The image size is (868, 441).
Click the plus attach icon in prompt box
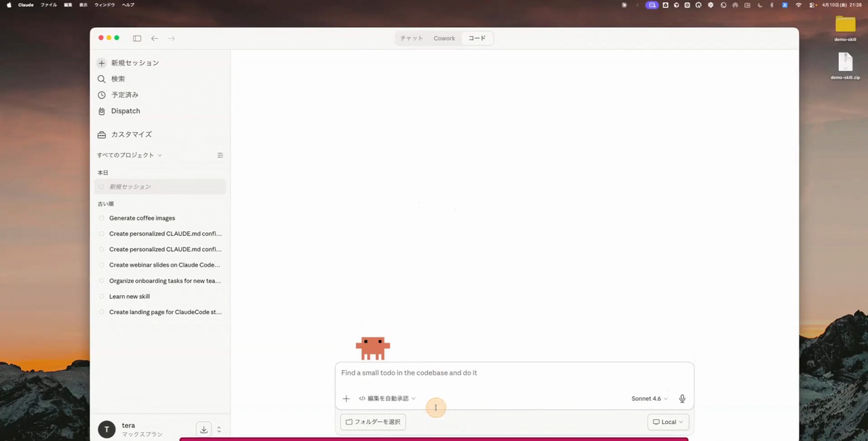click(x=346, y=399)
